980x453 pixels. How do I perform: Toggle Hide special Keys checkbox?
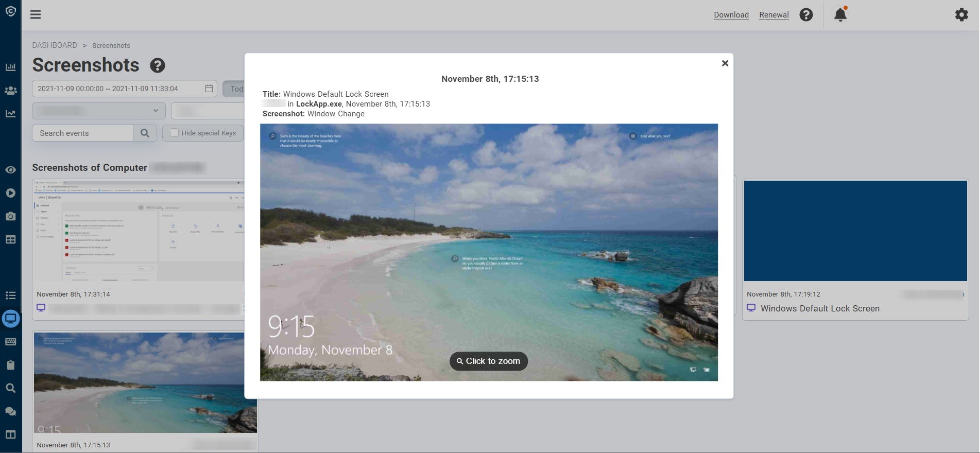pyautogui.click(x=174, y=133)
